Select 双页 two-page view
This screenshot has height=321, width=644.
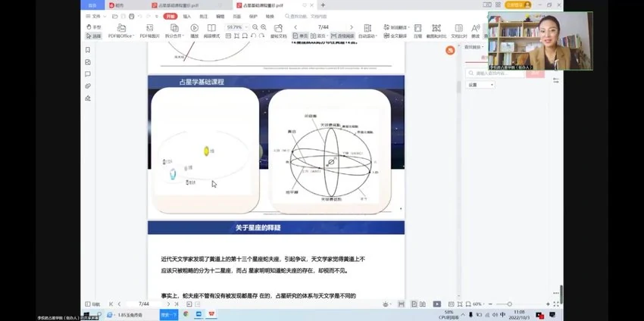(x=318, y=36)
